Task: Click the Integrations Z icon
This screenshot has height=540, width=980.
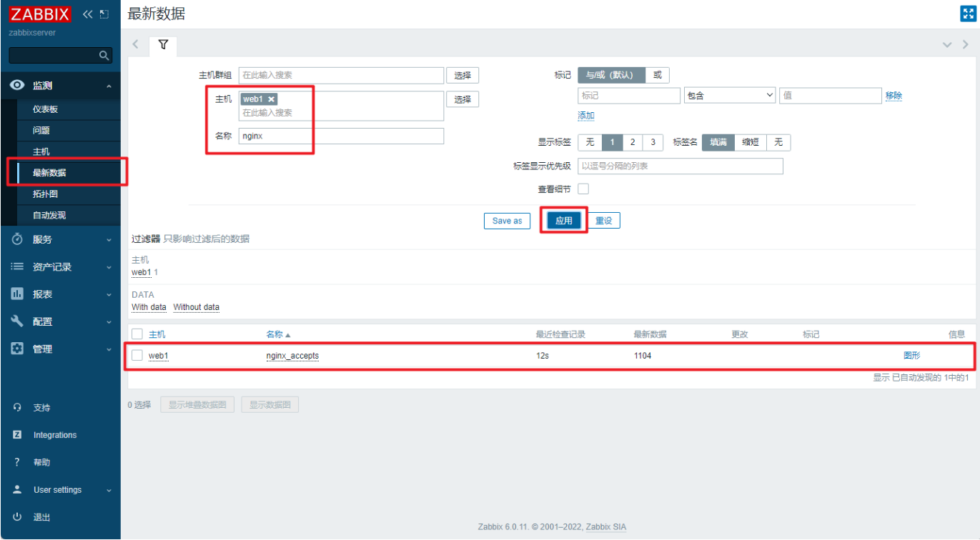Action: click(x=18, y=435)
